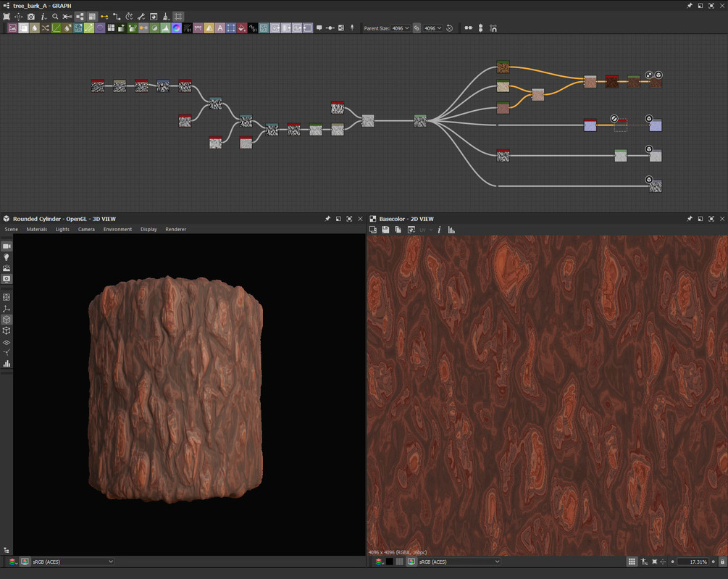Click the 17.31% zoom value field

(697, 562)
